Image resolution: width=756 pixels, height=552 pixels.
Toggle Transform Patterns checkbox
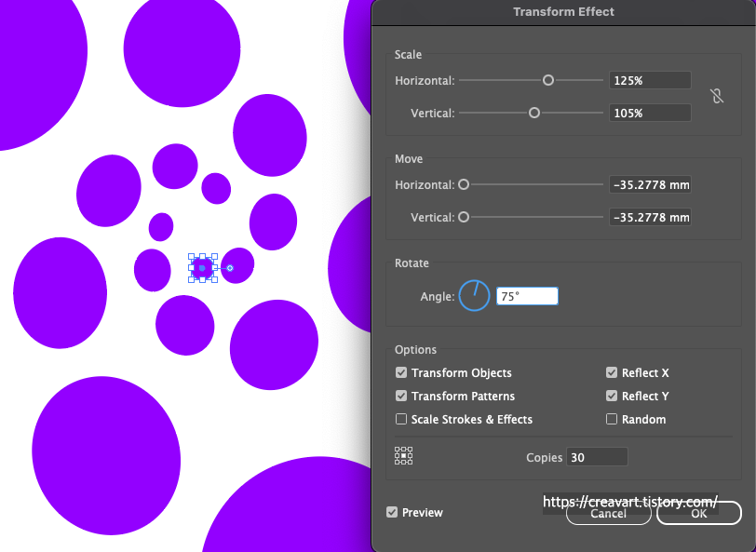pos(401,396)
